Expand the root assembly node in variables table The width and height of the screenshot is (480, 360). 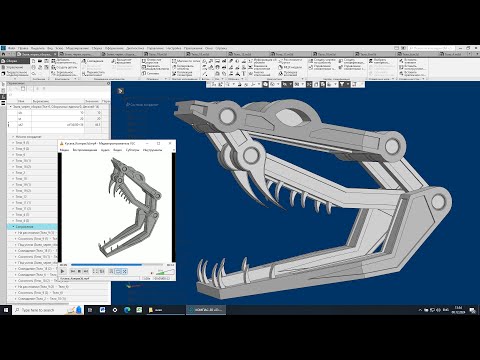10,107
